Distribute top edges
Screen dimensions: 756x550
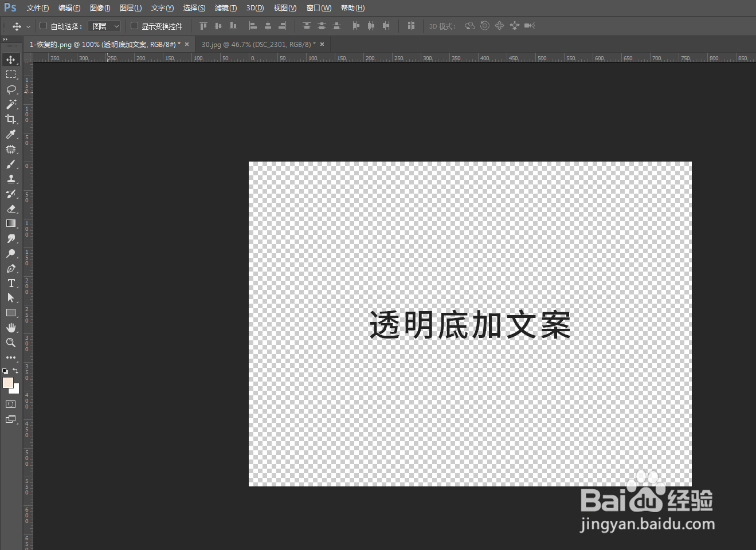coord(307,26)
